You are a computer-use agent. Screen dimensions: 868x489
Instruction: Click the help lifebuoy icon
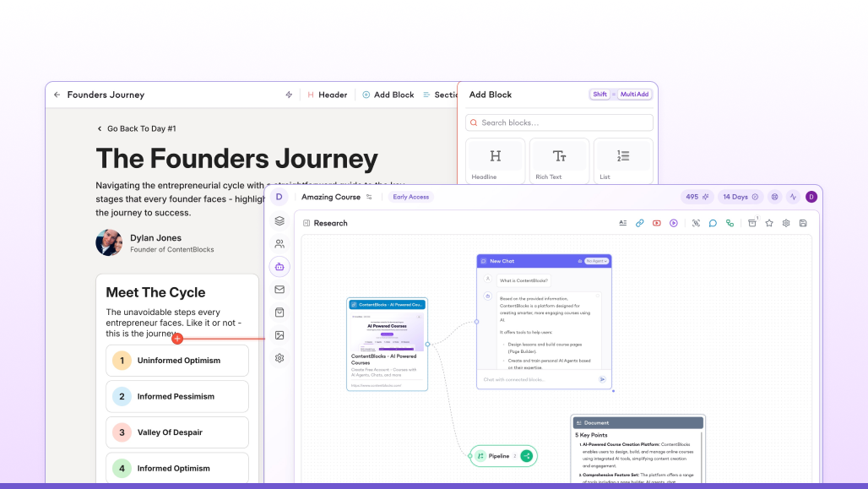[775, 197]
